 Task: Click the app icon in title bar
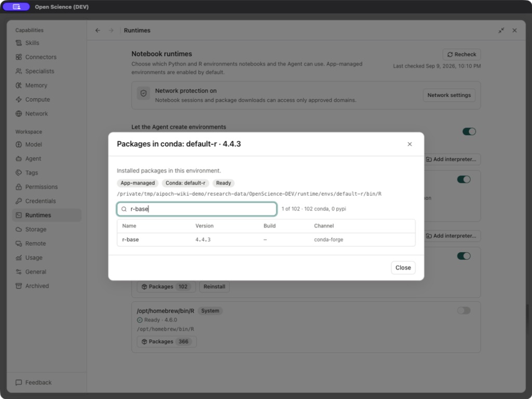(16, 7)
